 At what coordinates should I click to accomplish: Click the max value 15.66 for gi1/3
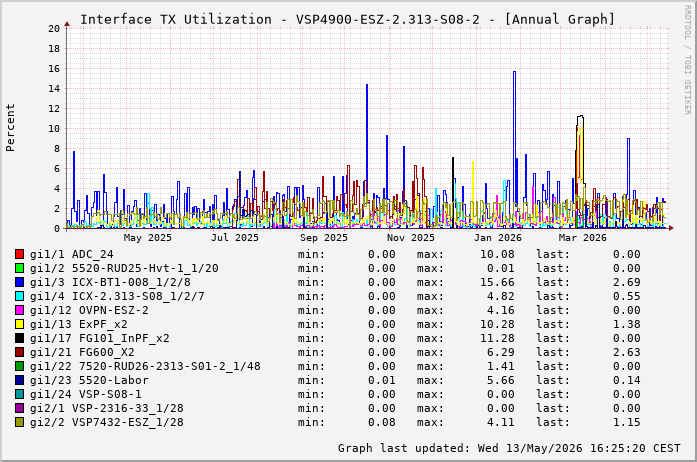click(x=497, y=282)
